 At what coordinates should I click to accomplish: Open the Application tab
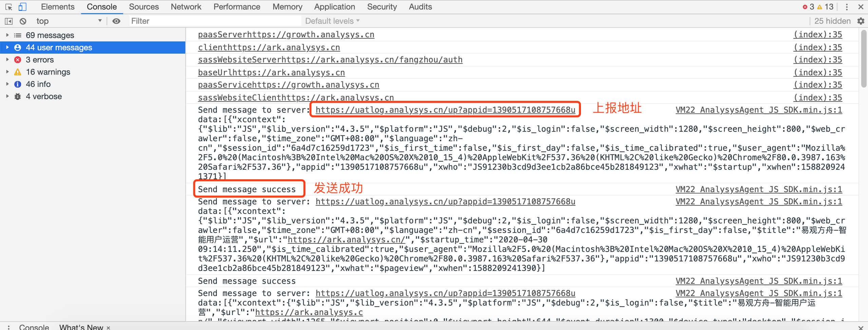click(x=335, y=7)
